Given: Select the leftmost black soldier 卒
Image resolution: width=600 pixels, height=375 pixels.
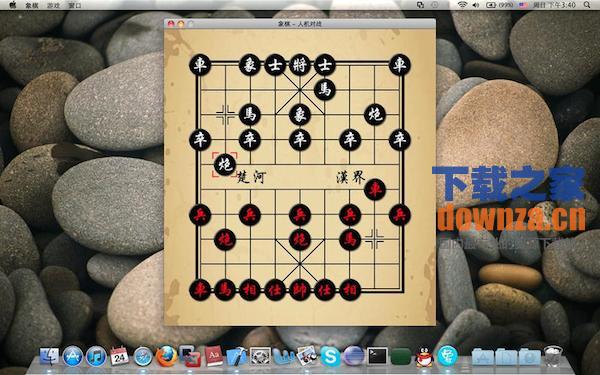Looking at the screenshot, I should click(x=200, y=140).
